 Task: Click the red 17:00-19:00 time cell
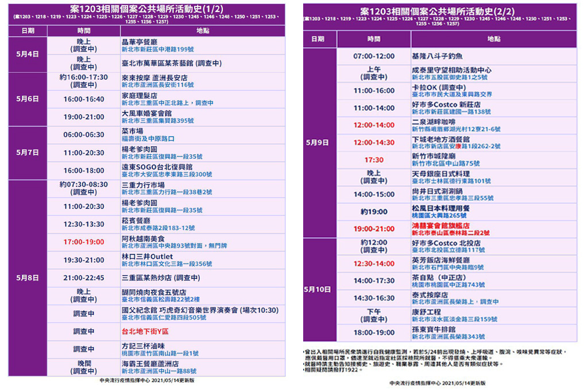(x=84, y=242)
